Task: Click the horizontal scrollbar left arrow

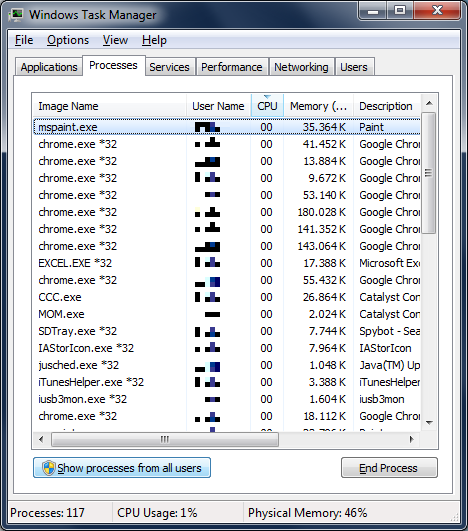Action: [41, 440]
